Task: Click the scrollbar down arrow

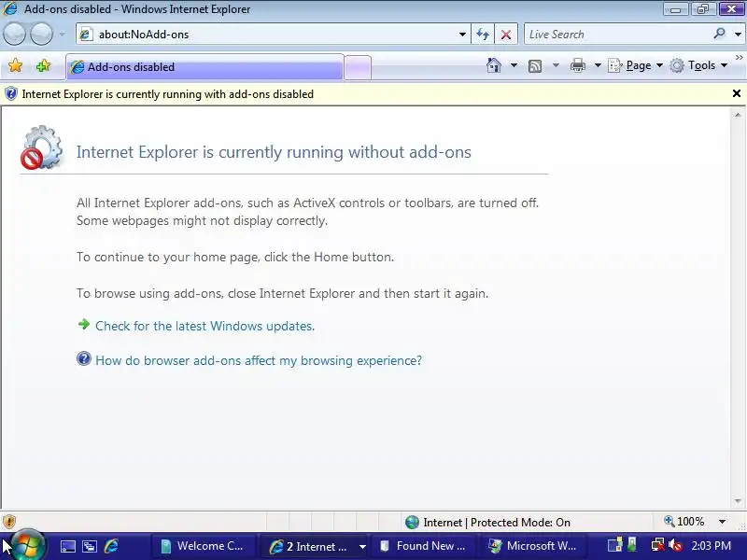Action: coord(738,501)
